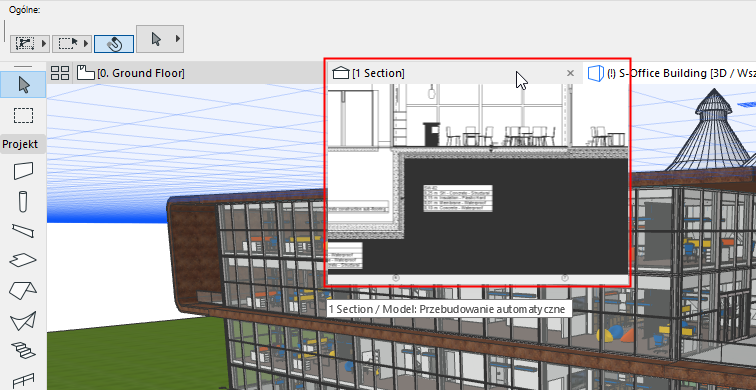Click the first selection method icon
Screen dimensions: 756x390
click(25, 43)
